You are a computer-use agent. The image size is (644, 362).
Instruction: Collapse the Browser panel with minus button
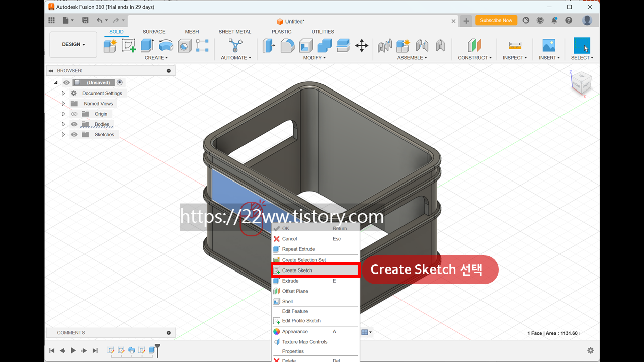[x=169, y=71]
